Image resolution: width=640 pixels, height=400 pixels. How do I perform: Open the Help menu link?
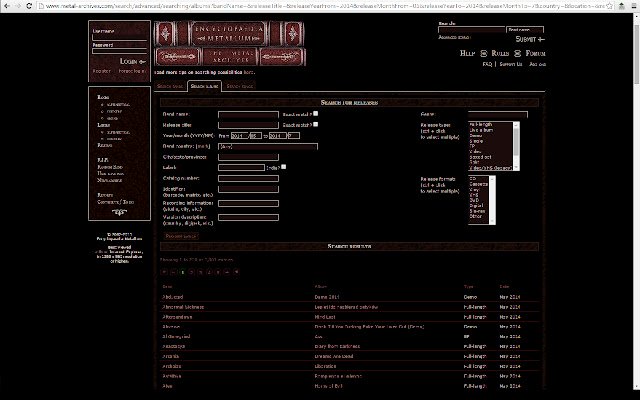point(467,53)
